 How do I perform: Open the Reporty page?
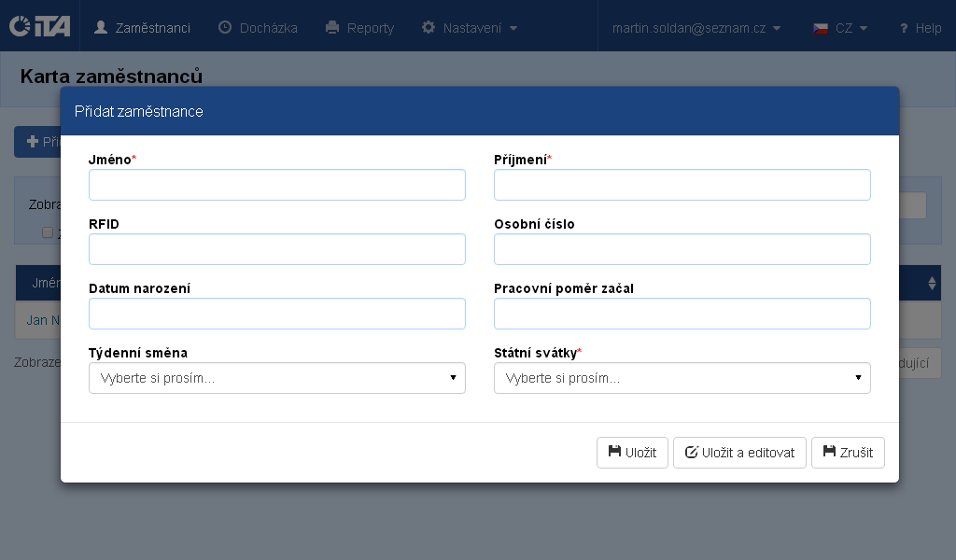tap(359, 28)
